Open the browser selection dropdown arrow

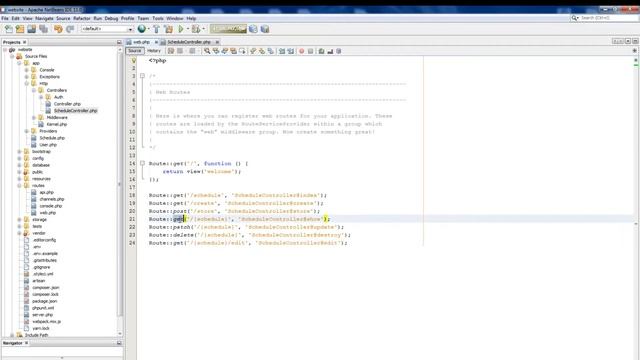tap(149, 29)
